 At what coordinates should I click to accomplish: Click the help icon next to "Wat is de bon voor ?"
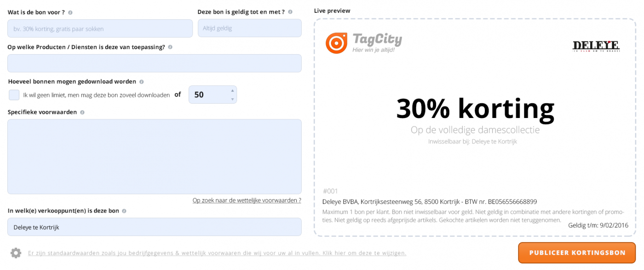pos(70,12)
